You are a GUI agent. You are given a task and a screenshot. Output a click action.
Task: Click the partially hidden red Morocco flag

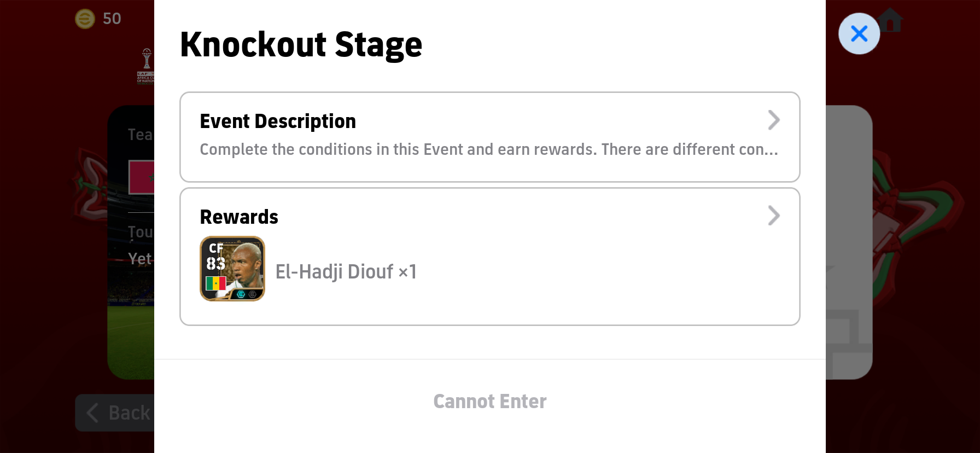[x=142, y=177]
